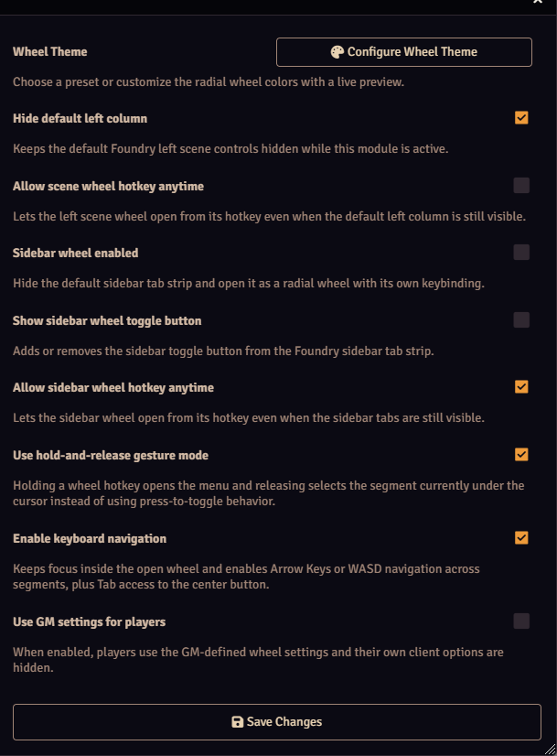Click Allow sidebar wheel hotkey anytime label
Viewport: 557px width, 756px height.
113,388
